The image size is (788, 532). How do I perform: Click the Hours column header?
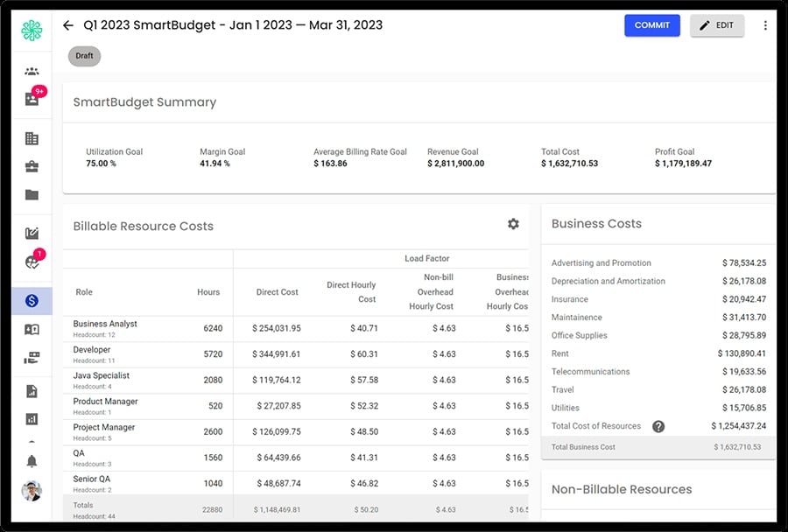pyautogui.click(x=208, y=292)
